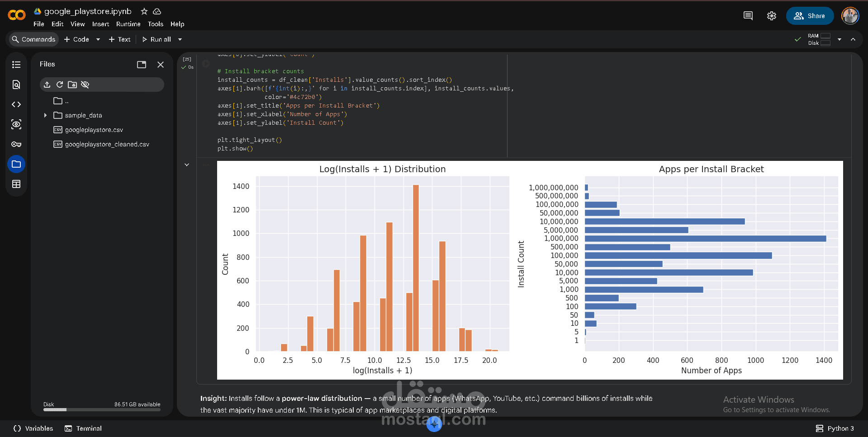Refresh the file list
The height and width of the screenshot is (437, 868).
coord(60,85)
